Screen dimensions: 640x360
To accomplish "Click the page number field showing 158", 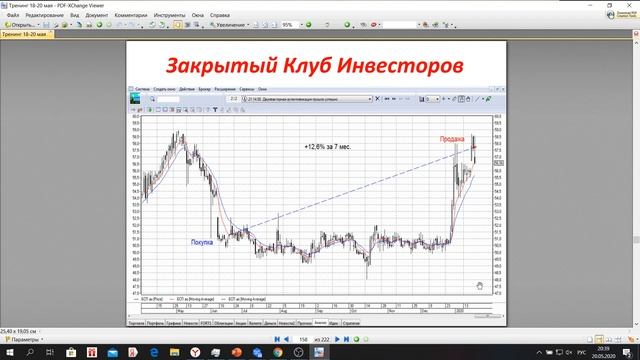I will [303, 339].
